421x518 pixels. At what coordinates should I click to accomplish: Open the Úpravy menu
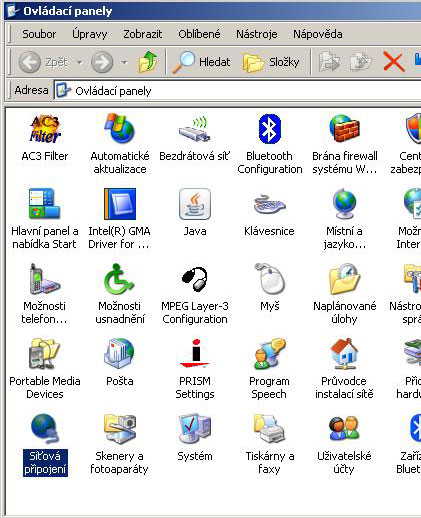click(90, 34)
